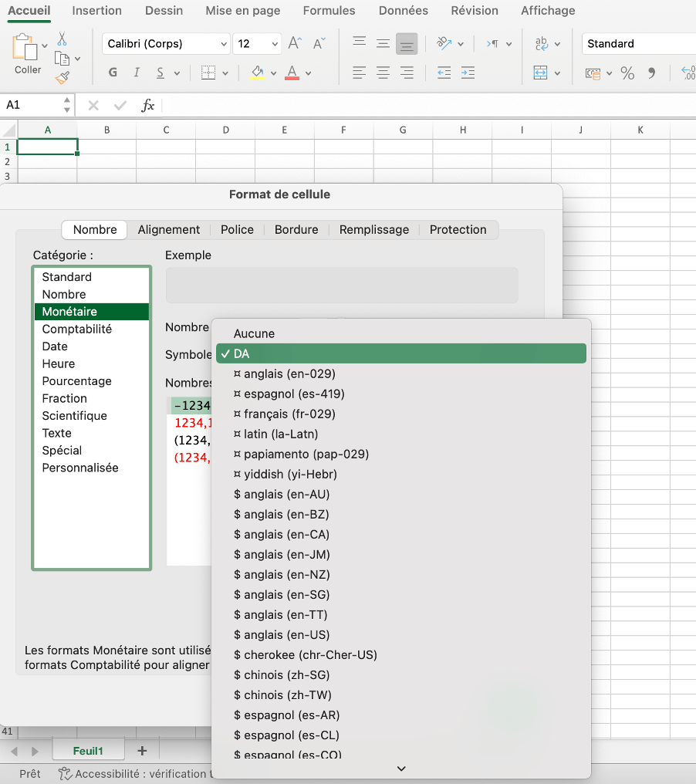Viewport: 696px width, 784px height.
Task: Click the percentage format icon
Action: pyautogui.click(x=627, y=72)
